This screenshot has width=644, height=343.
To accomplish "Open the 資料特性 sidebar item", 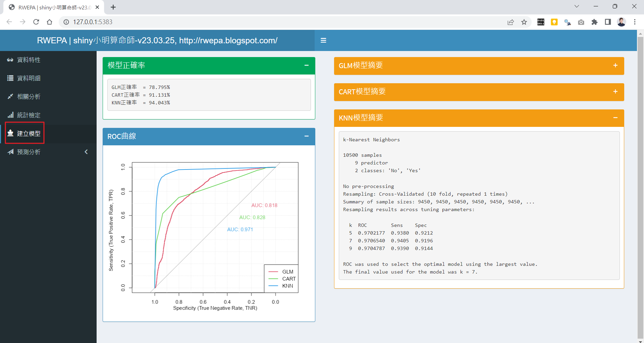I will point(29,60).
